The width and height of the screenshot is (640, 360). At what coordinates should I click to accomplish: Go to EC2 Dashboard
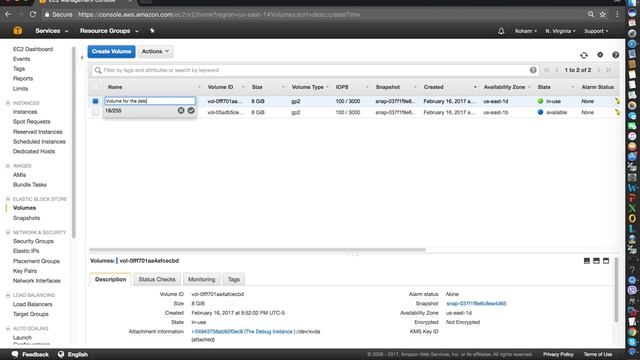(33, 49)
